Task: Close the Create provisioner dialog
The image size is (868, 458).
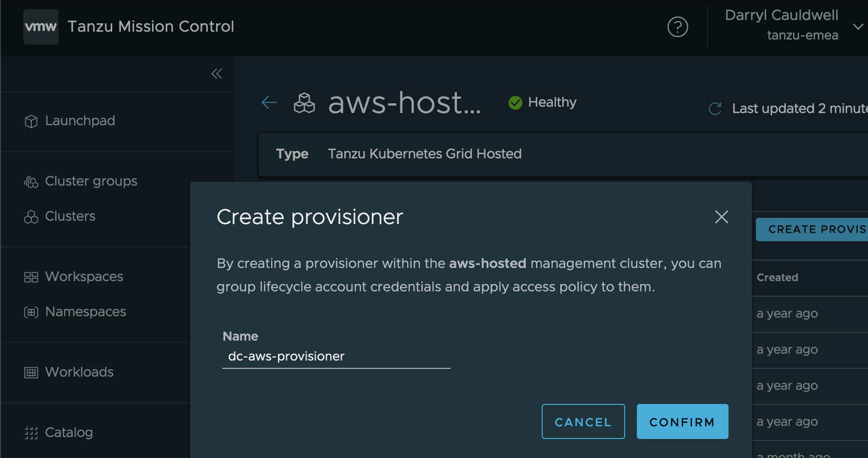Action: (x=722, y=217)
